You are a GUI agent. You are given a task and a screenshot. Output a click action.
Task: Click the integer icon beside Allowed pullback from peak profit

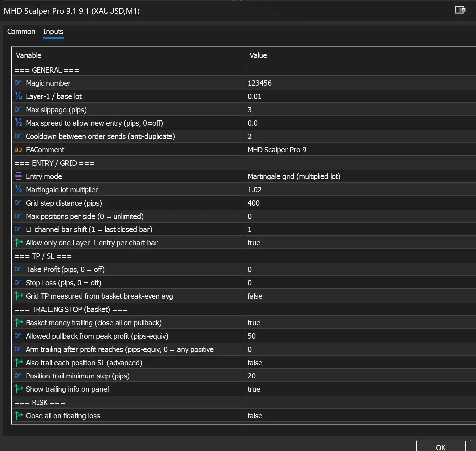(x=18, y=336)
